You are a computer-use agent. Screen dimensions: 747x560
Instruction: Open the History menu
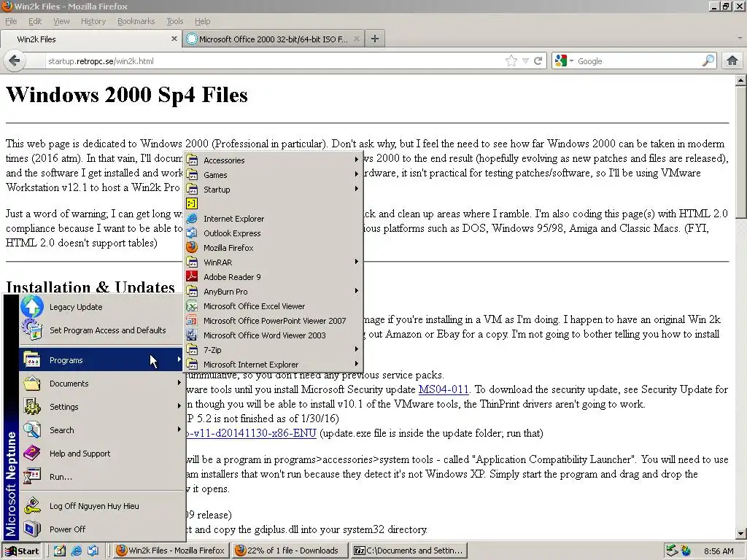click(93, 21)
